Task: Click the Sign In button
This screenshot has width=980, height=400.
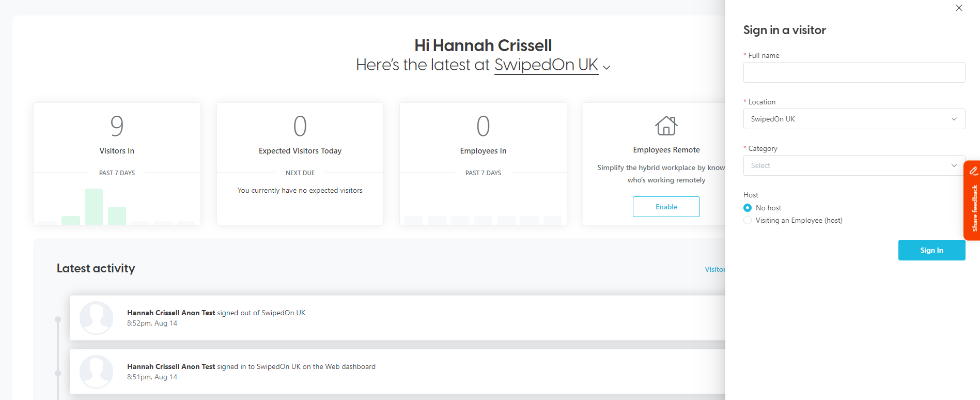Action: coord(931,250)
